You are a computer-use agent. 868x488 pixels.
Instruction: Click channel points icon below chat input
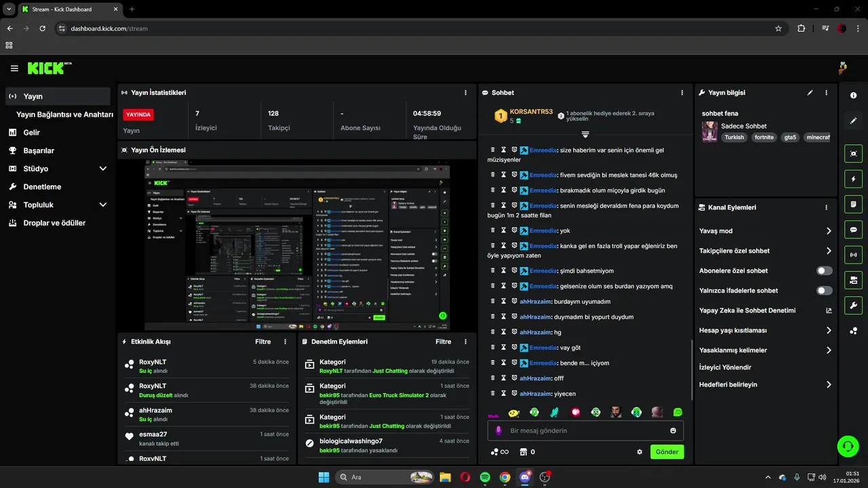pos(495,452)
